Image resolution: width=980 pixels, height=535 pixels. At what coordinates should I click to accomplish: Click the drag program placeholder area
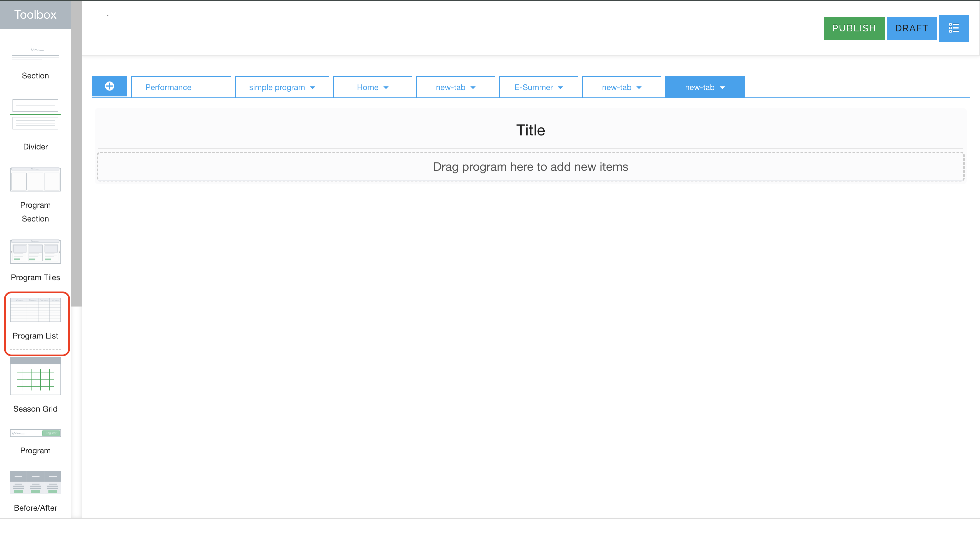click(530, 166)
